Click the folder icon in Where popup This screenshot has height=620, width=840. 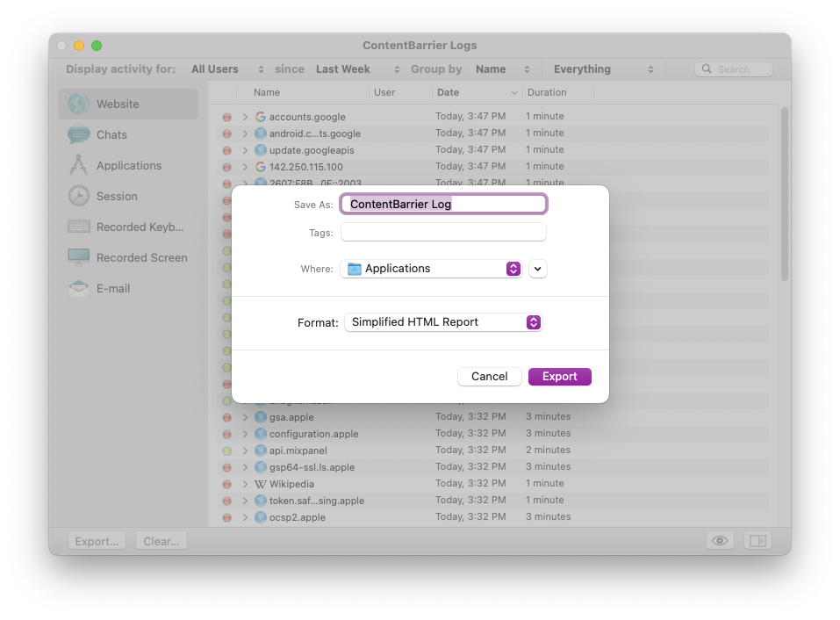354,269
